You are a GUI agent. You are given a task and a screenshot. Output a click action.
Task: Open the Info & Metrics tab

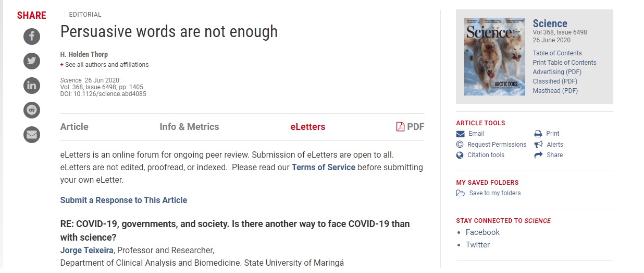[x=189, y=127]
